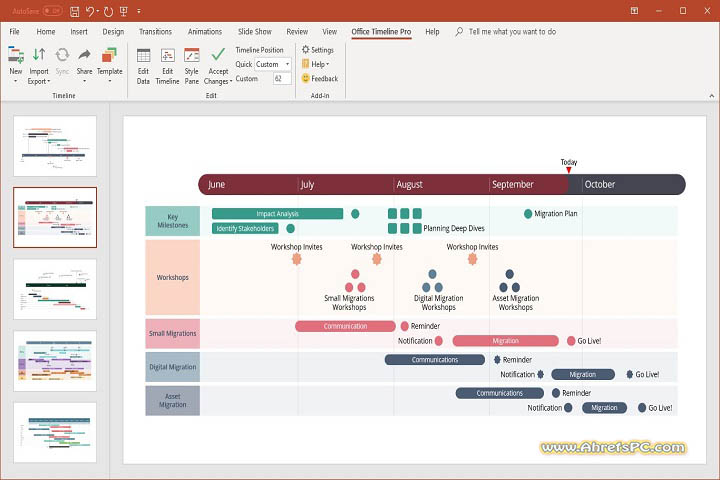Select the fourth slide thumbnail
This screenshot has width=720, height=480.
(x=55, y=361)
